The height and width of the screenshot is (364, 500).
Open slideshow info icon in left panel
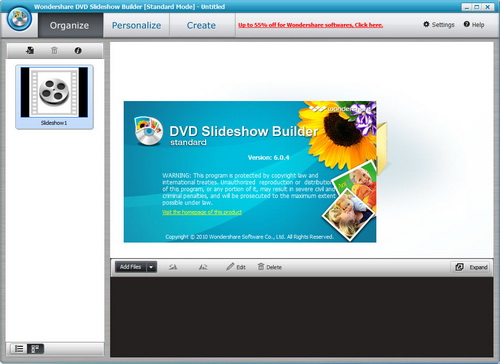(x=78, y=51)
